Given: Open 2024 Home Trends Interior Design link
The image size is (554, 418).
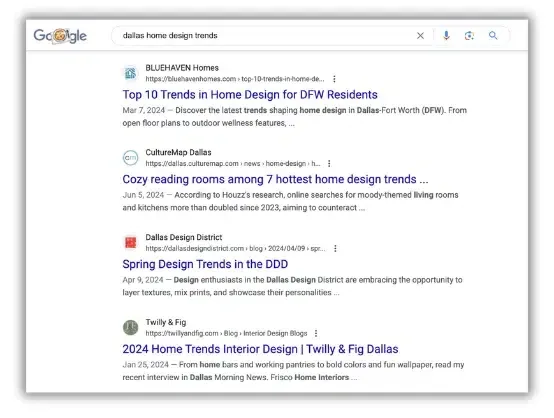Looking at the screenshot, I should [260, 349].
